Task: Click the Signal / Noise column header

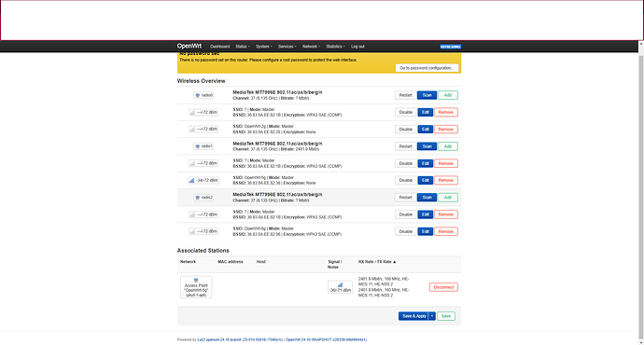Action: [x=335, y=264]
